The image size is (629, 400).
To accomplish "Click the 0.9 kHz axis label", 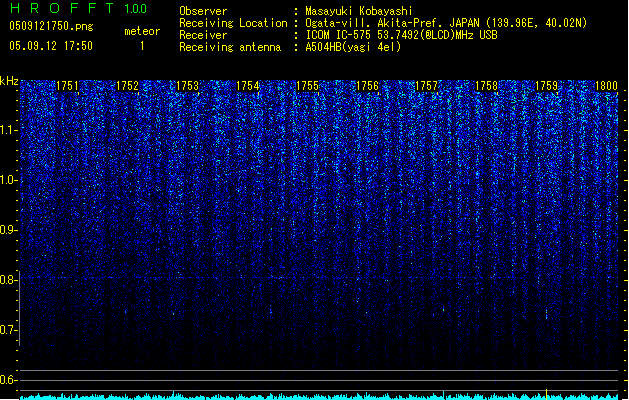I will [x=8, y=230].
